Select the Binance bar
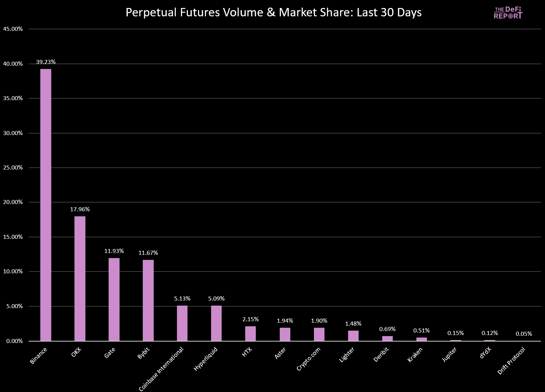 46,205
